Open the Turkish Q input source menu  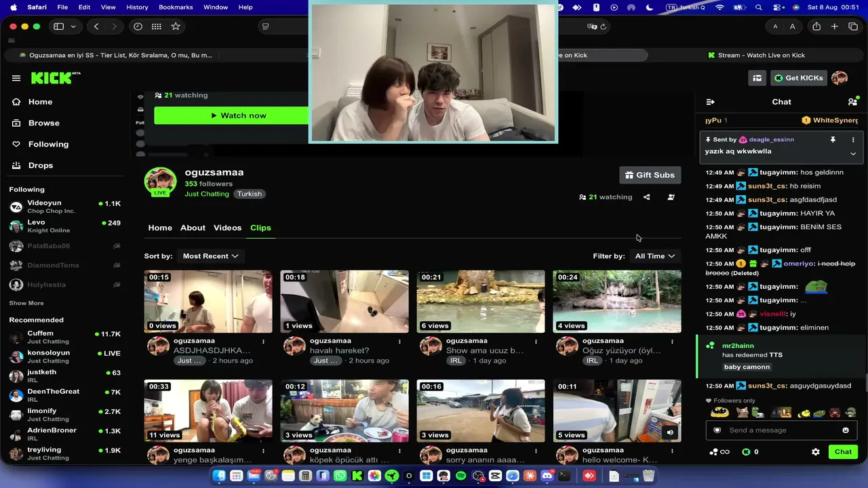(685, 7)
